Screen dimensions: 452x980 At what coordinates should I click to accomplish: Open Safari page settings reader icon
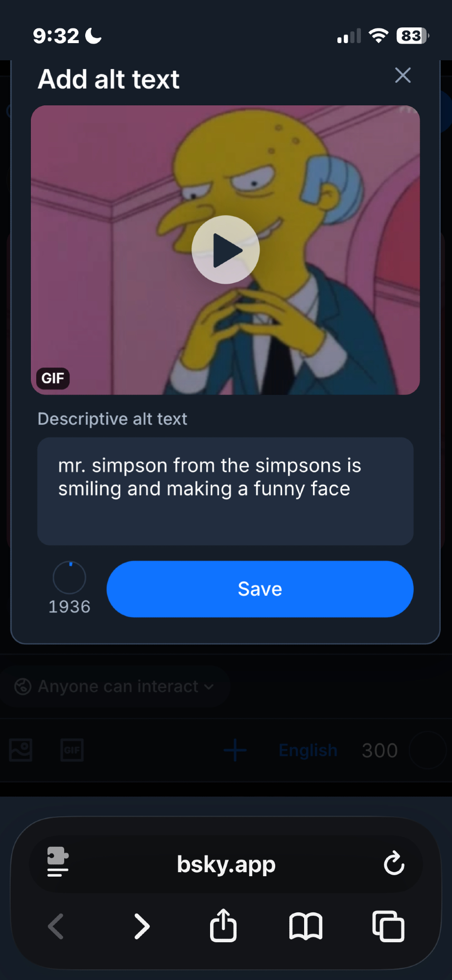tap(58, 863)
